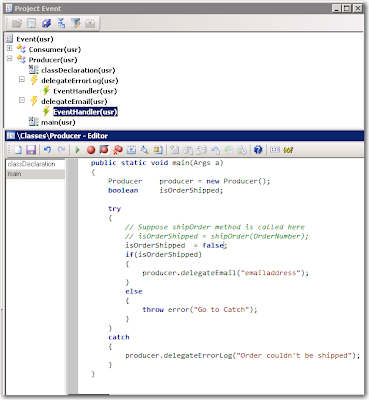Click the 'if(isOrderShipped)' code line
Image resolution: width=369 pixels, height=400 pixels.
(x=163, y=255)
